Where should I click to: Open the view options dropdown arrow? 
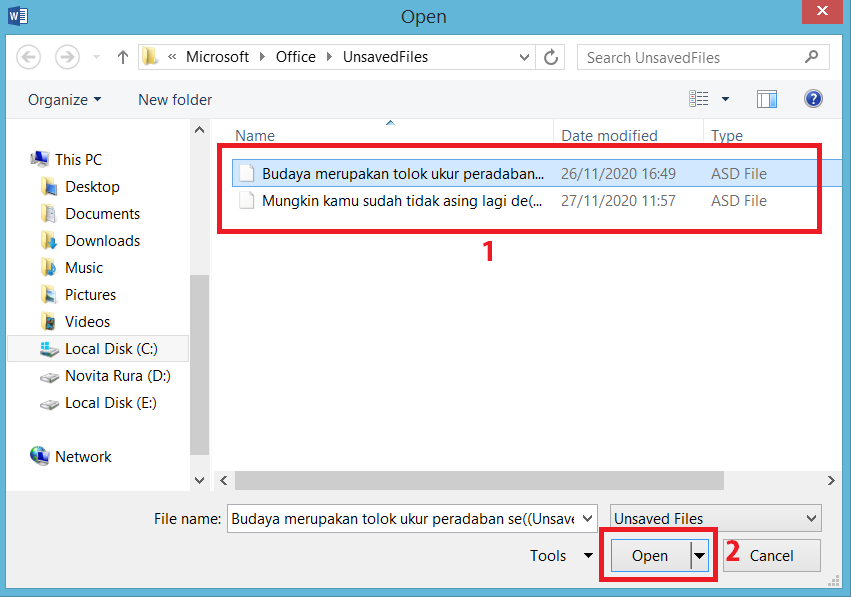(725, 99)
